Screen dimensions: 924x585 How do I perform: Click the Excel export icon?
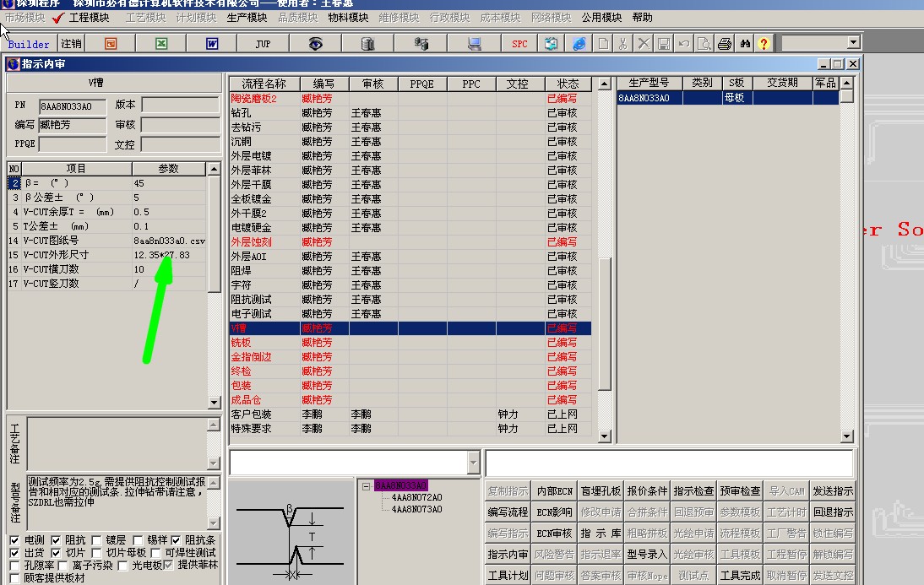point(160,44)
